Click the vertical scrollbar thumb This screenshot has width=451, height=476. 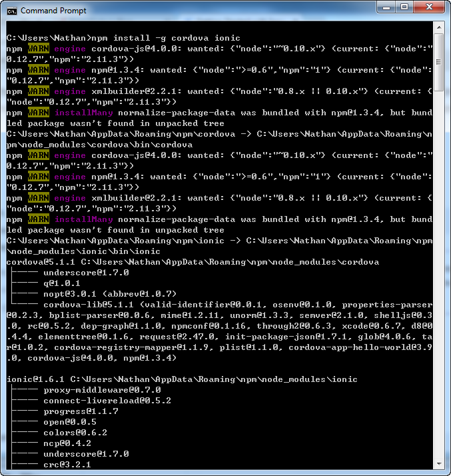click(x=439, y=62)
